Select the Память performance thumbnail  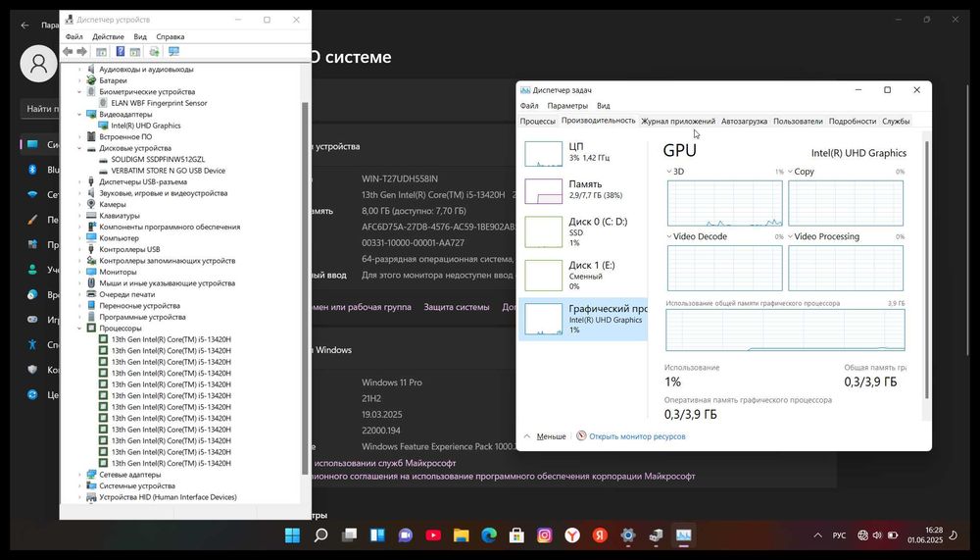(x=582, y=191)
